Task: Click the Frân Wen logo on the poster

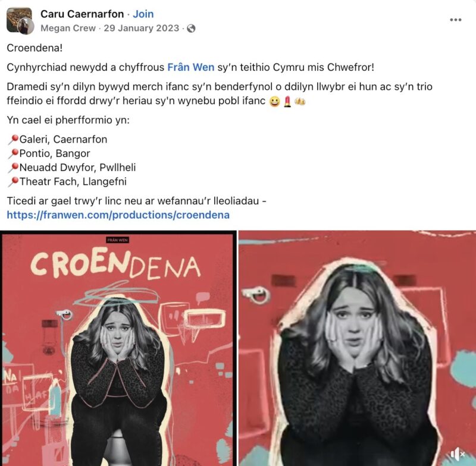Action: [117, 240]
